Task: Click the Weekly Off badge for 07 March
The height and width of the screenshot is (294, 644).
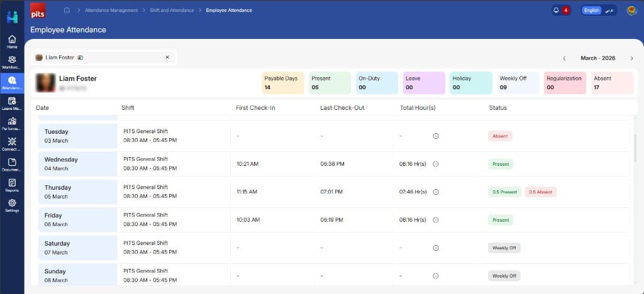Action: [x=504, y=248]
